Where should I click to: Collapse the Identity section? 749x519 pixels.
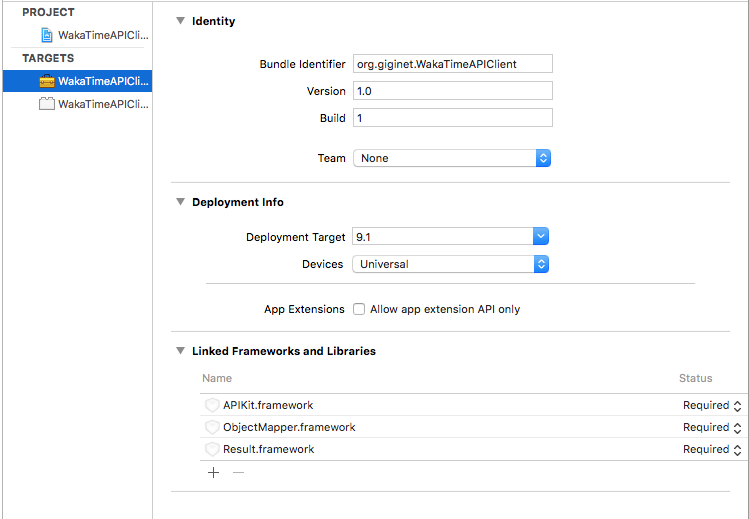181,21
